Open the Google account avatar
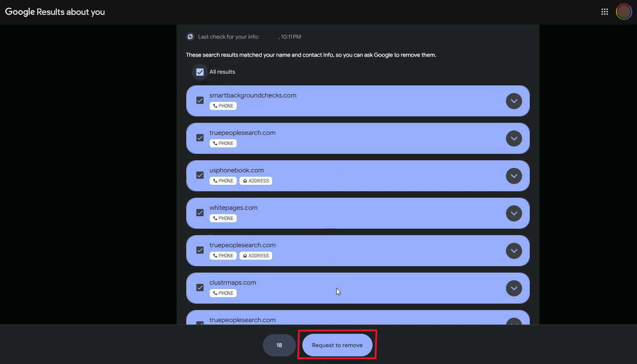637x364 pixels. tap(624, 12)
